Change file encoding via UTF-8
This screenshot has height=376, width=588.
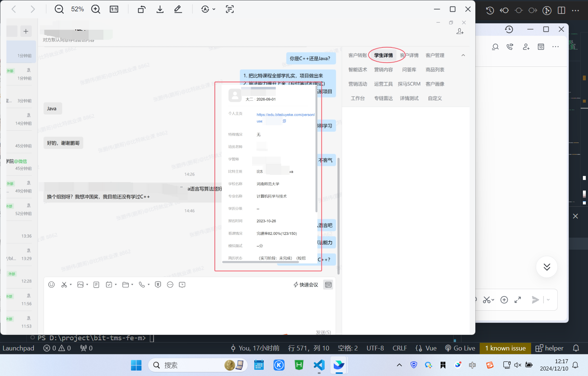coord(375,348)
